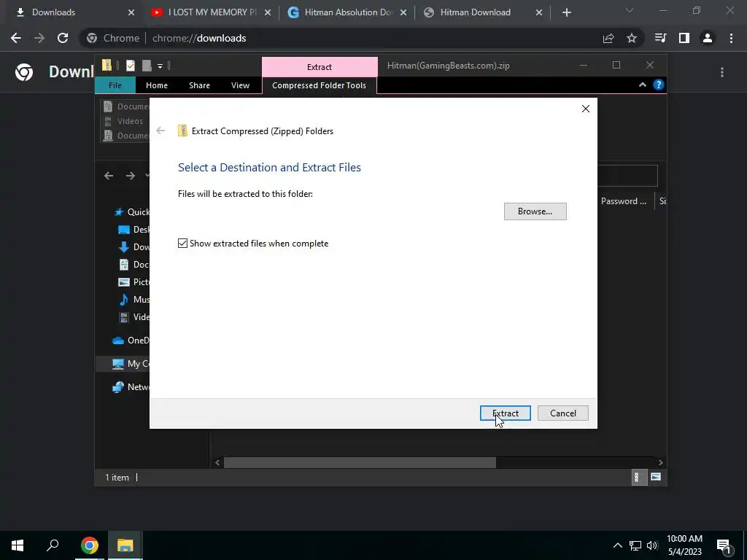Open Downloads in Explorer sidebar
Viewport: 747px width, 560px height.
[133, 246]
